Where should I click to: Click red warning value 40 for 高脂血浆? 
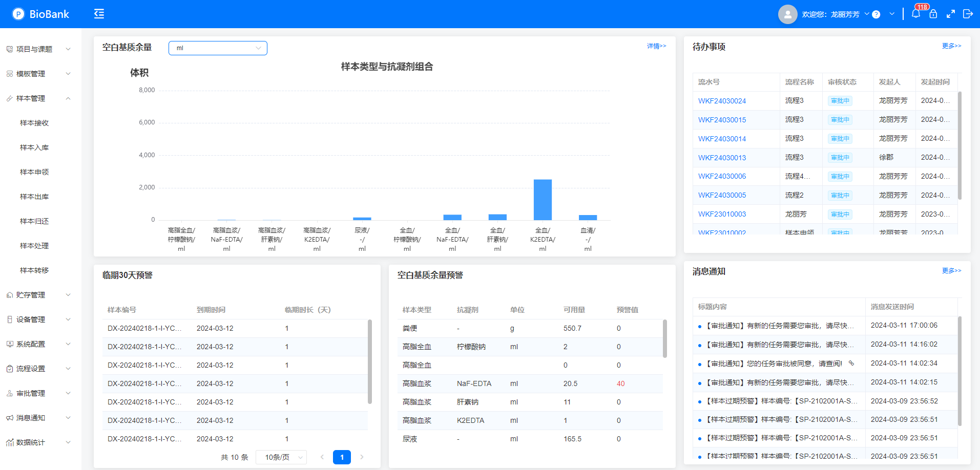[620, 383]
